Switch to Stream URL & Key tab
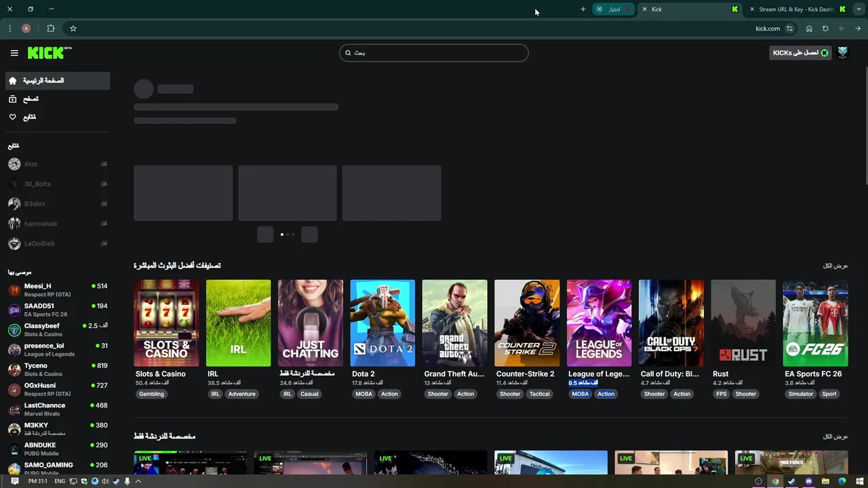The width and height of the screenshot is (868, 488). pos(797,9)
